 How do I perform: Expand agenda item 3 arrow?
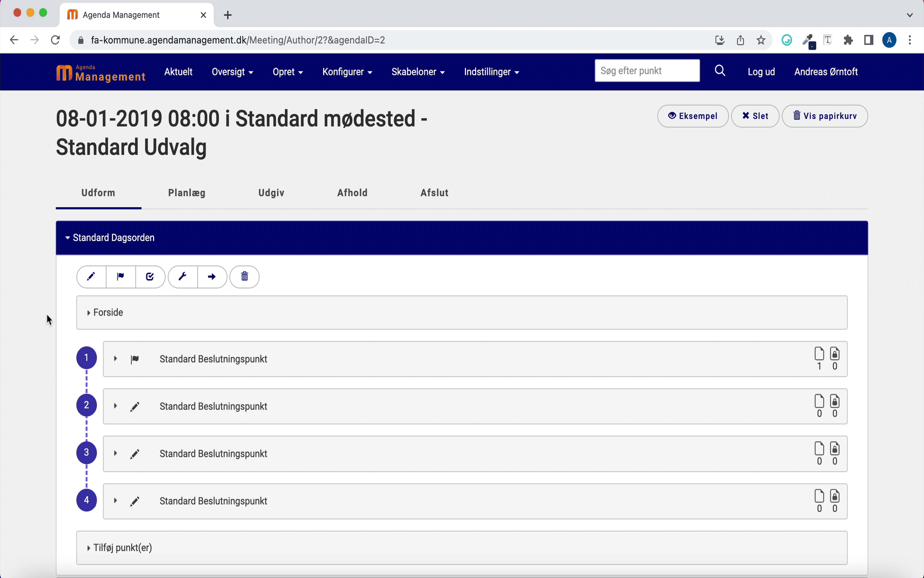(x=115, y=453)
